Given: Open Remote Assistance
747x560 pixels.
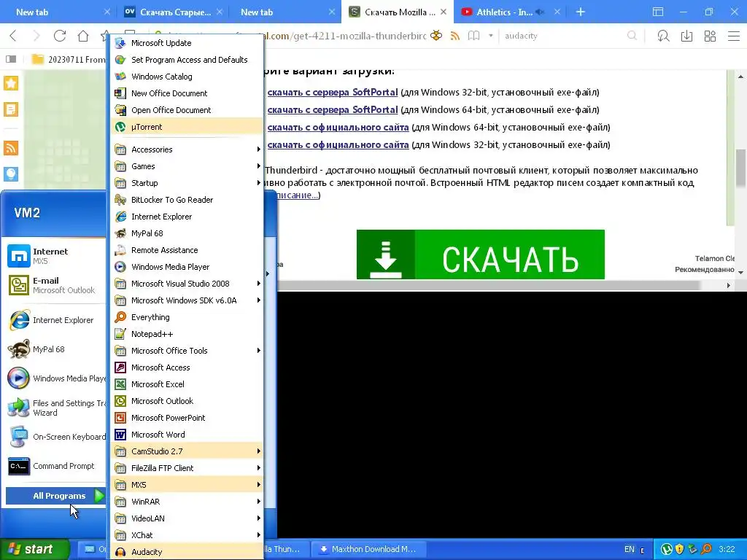Looking at the screenshot, I should click(187, 250).
